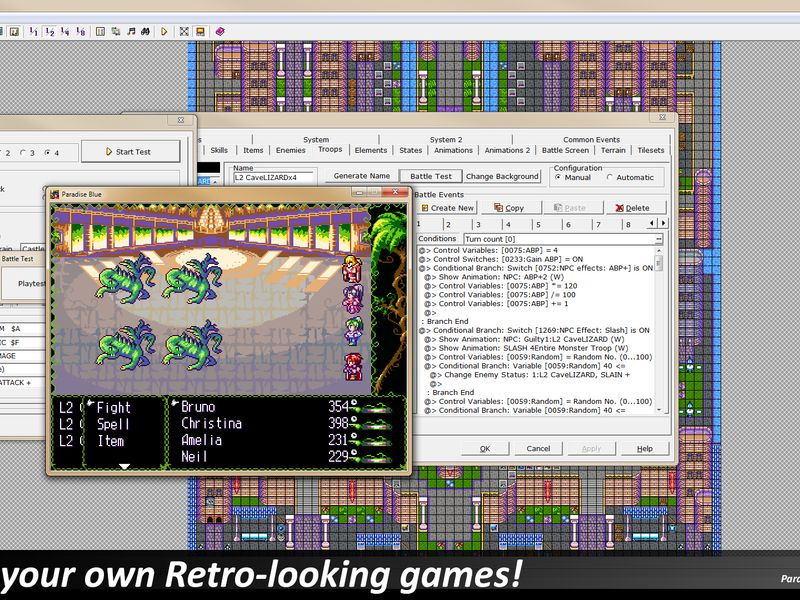The image size is (800, 600).
Task: Choose the Fight command in battle menu
Action: point(113,408)
